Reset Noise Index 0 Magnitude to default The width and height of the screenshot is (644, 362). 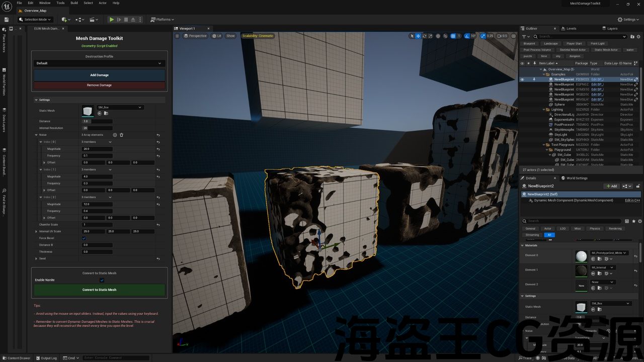(x=158, y=149)
